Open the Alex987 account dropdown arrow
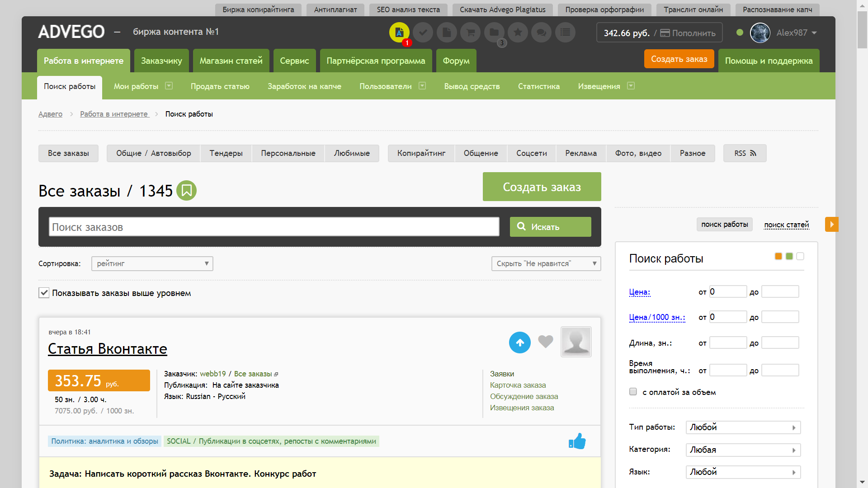The image size is (868, 488). coord(814,33)
